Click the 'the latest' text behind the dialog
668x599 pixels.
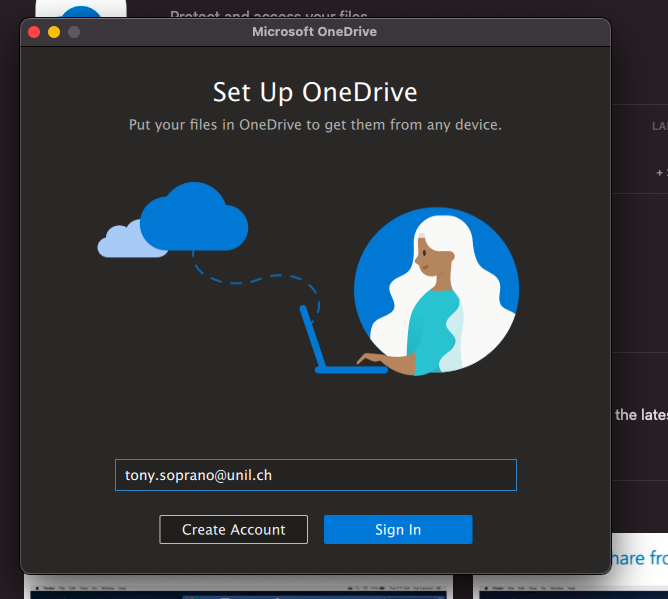click(640, 414)
